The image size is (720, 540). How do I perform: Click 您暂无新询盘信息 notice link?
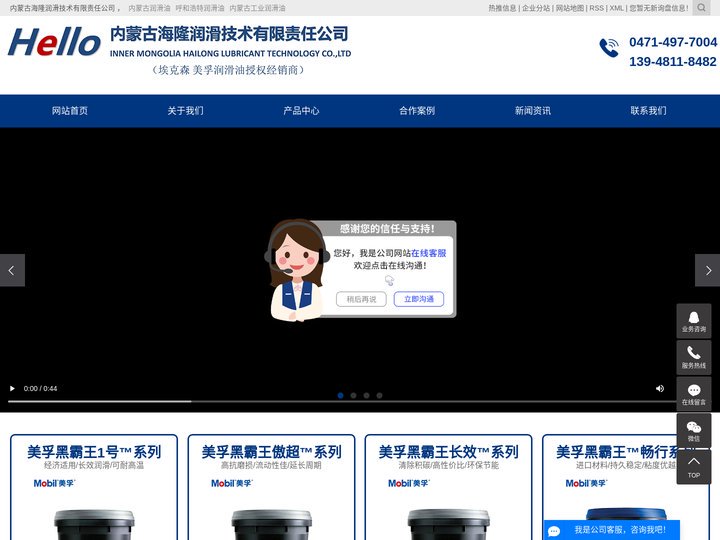[659, 8]
